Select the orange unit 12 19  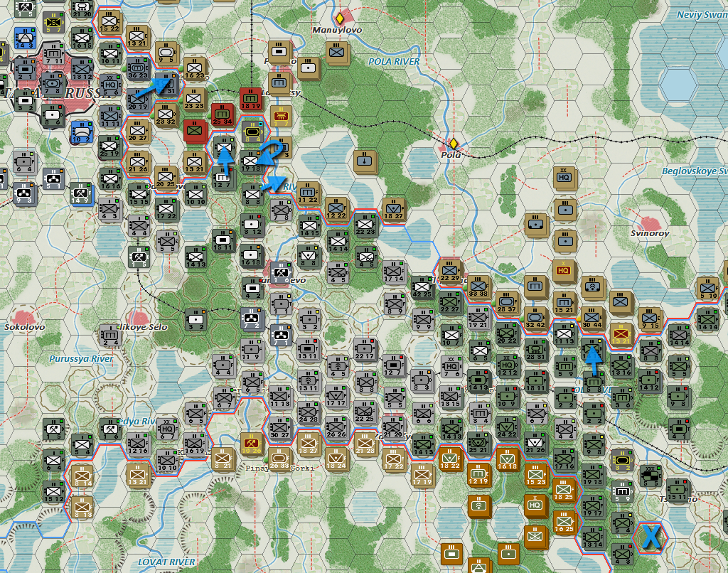tap(478, 475)
